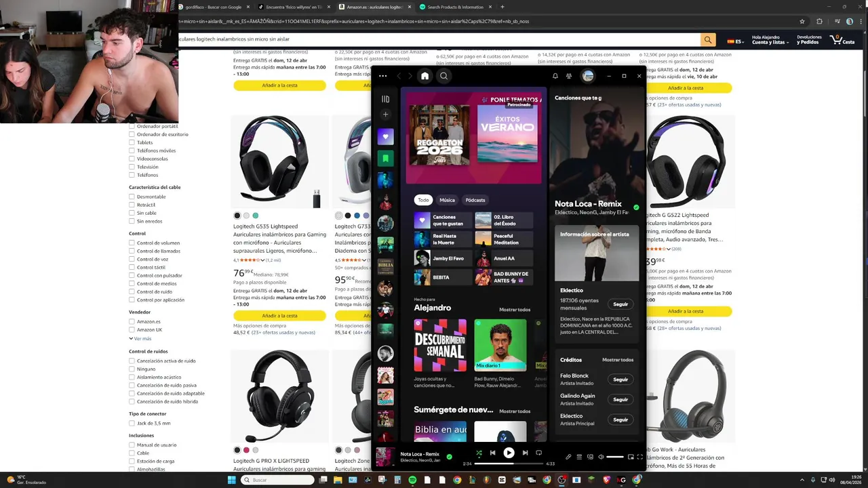Open Real Hasta la Muerte shortcut
868x488 pixels.
coord(443,239)
